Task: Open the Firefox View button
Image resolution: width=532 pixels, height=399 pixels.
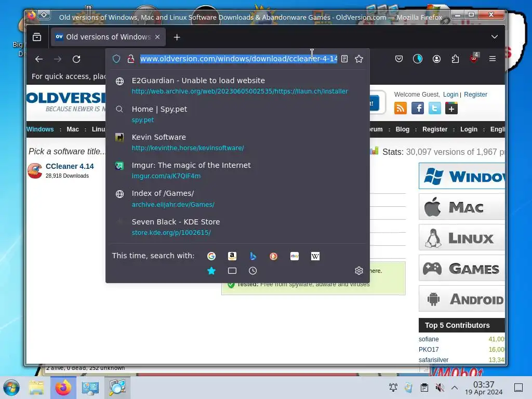Action: click(x=37, y=37)
